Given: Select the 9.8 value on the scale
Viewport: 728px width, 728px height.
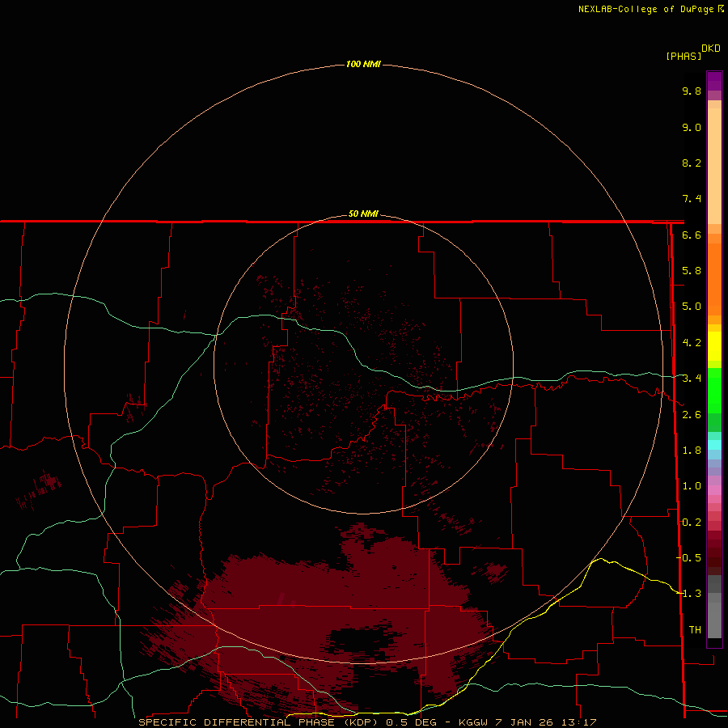Looking at the screenshot, I should (692, 91).
